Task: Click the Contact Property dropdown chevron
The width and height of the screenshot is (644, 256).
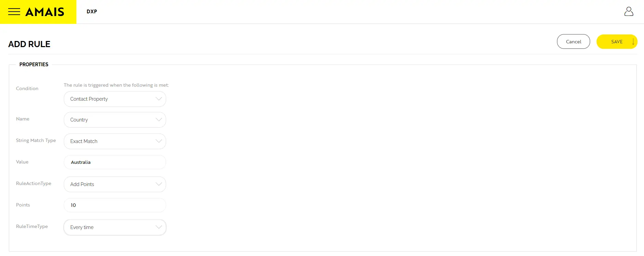Action: [x=159, y=99]
